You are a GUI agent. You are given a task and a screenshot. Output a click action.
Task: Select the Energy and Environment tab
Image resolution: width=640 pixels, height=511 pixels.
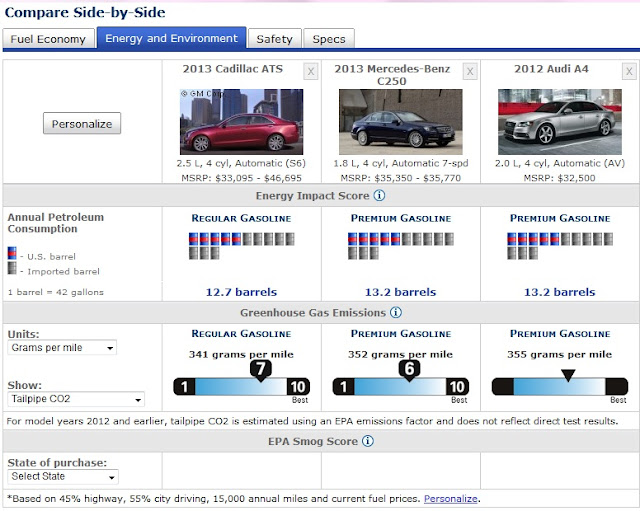click(171, 38)
